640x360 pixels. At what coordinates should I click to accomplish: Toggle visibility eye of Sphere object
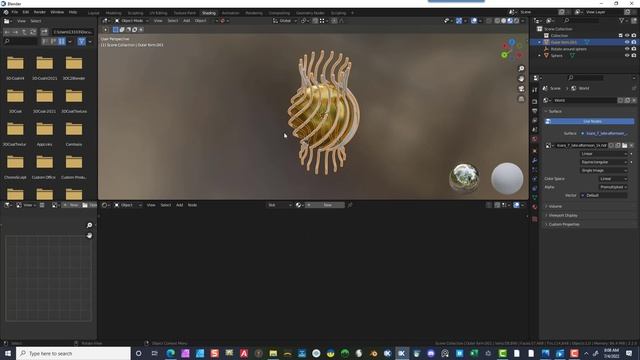click(627, 55)
